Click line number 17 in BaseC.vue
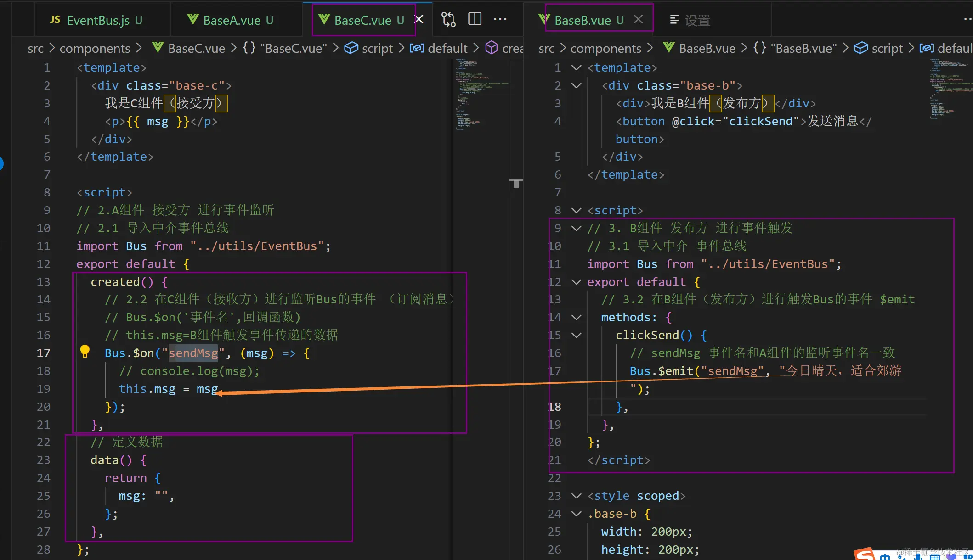 click(x=44, y=353)
